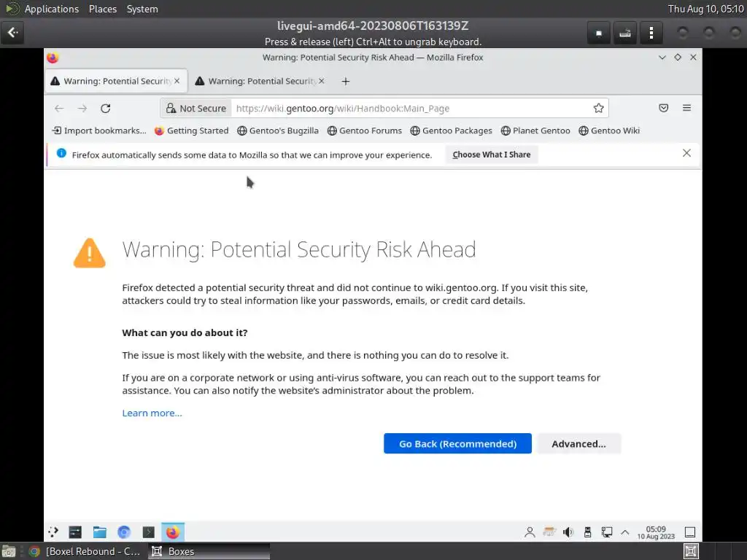The width and height of the screenshot is (747, 560).
Task: Dismiss the Firefox data notification bar
Action: pos(686,153)
